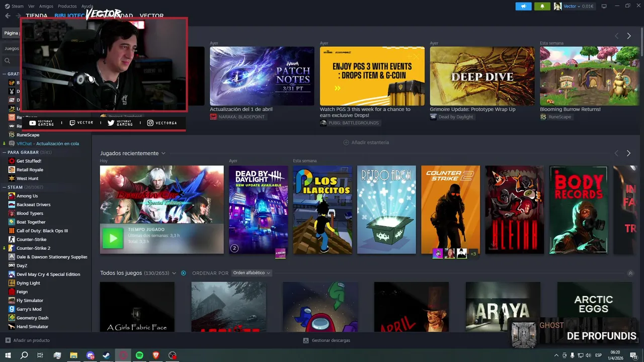Open the Productos menu
The width and height of the screenshot is (644, 362).
tap(67, 6)
